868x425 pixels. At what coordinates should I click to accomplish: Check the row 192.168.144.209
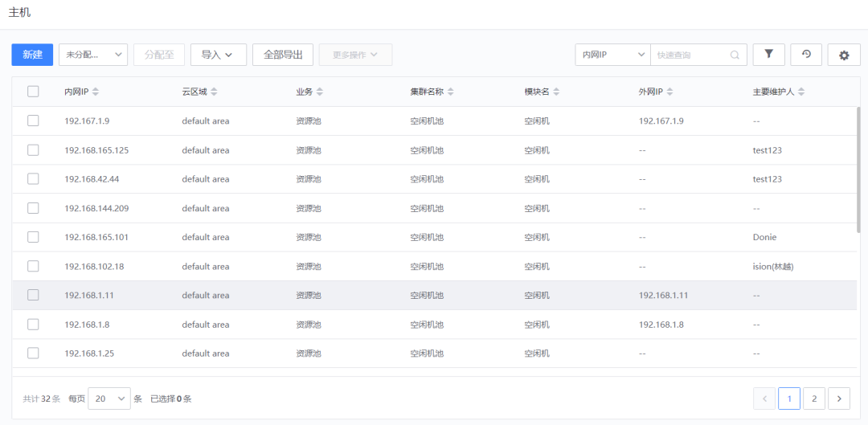pyautogui.click(x=33, y=208)
